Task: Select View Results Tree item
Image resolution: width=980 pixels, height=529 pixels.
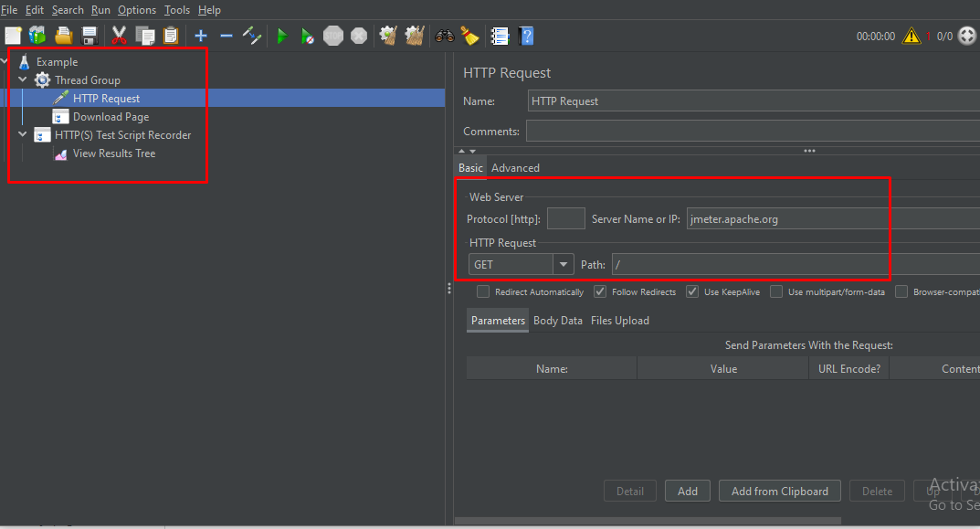Action: pos(114,153)
